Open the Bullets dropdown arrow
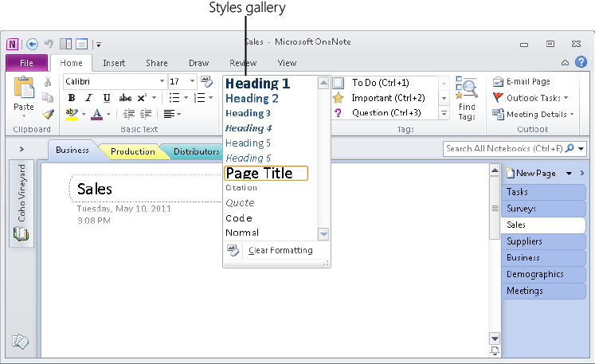 point(186,98)
